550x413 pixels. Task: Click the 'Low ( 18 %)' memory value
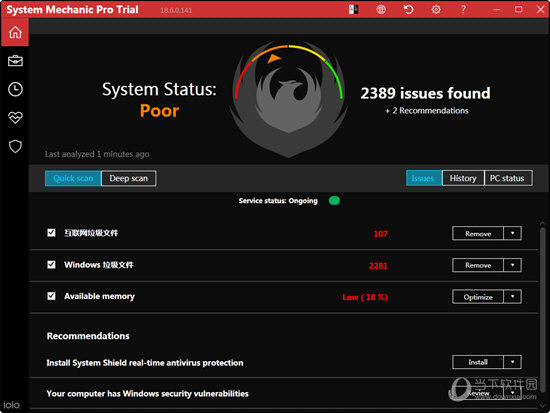click(365, 297)
